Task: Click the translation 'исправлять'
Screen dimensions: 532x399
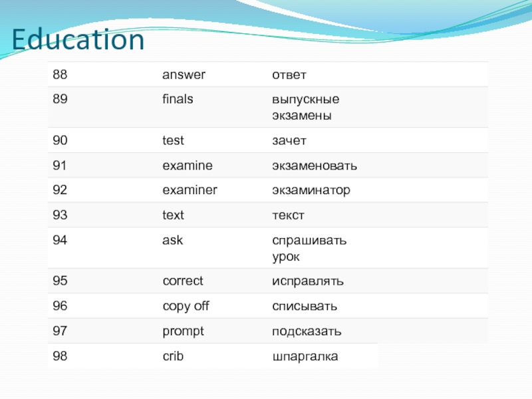Action: click(x=308, y=281)
